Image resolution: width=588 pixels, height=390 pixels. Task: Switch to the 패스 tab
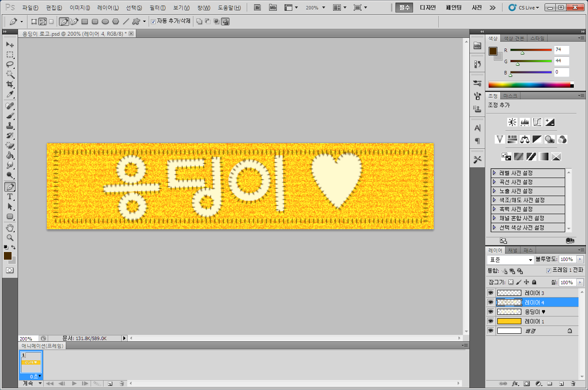pyautogui.click(x=528, y=250)
